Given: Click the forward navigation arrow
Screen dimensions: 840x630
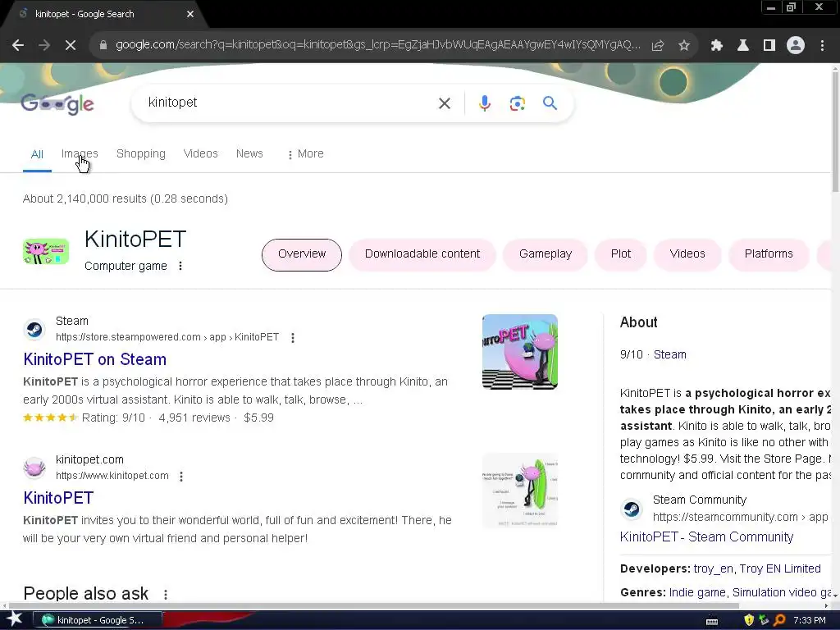Looking at the screenshot, I should (44, 46).
